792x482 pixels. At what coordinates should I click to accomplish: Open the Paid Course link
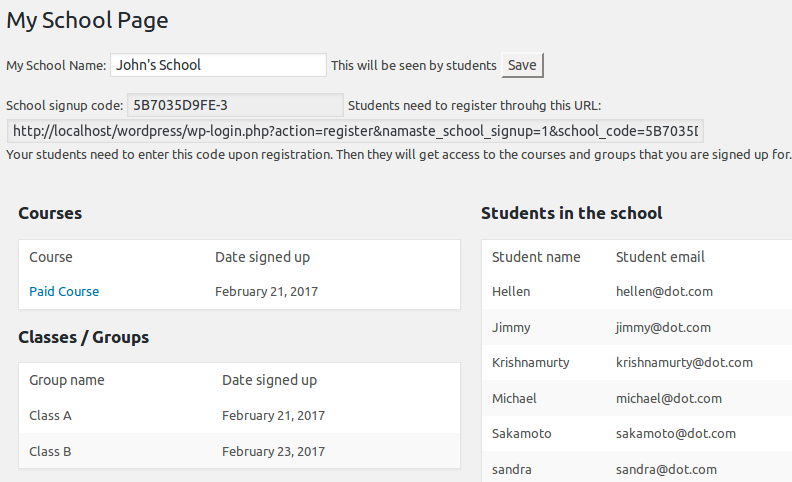pos(64,292)
